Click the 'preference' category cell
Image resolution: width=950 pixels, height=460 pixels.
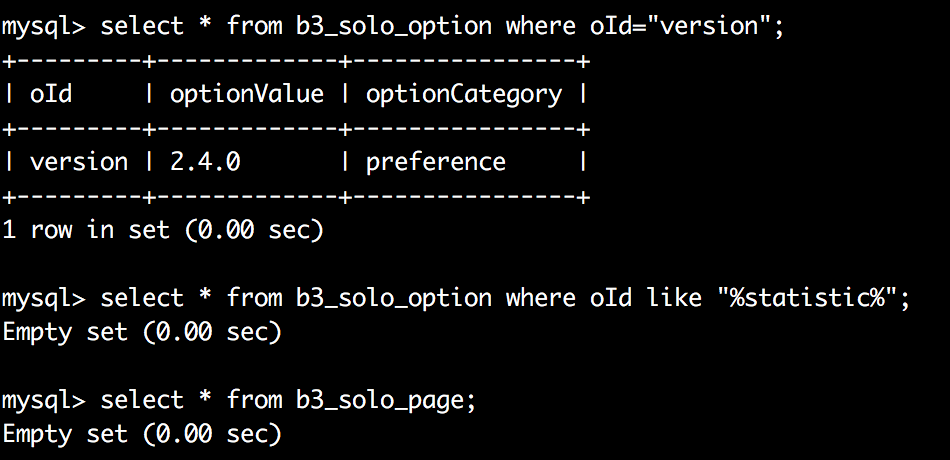436,162
